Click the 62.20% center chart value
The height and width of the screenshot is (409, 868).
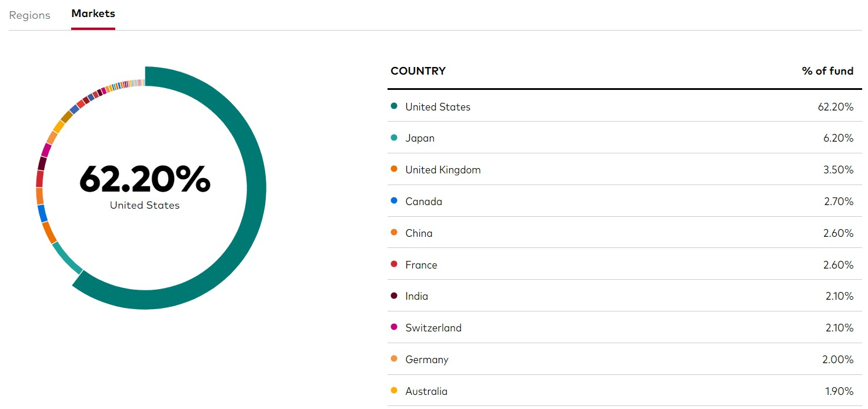pyautogui.click(x=145, y=179)
